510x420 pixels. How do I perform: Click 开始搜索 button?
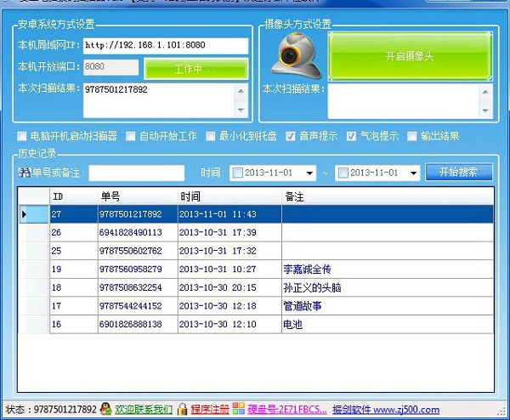(x=459, y=172)
